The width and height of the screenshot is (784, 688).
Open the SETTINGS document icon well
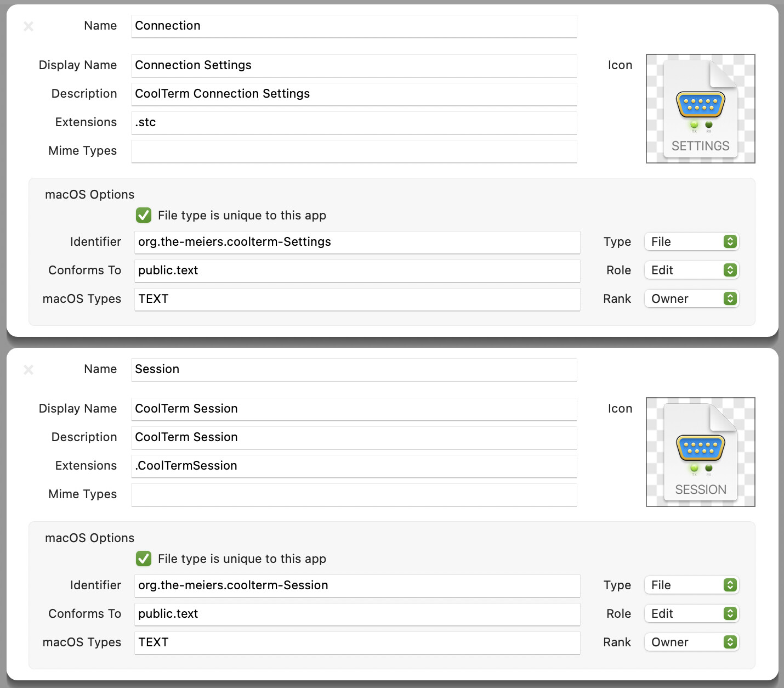click(x=701, y=109)
